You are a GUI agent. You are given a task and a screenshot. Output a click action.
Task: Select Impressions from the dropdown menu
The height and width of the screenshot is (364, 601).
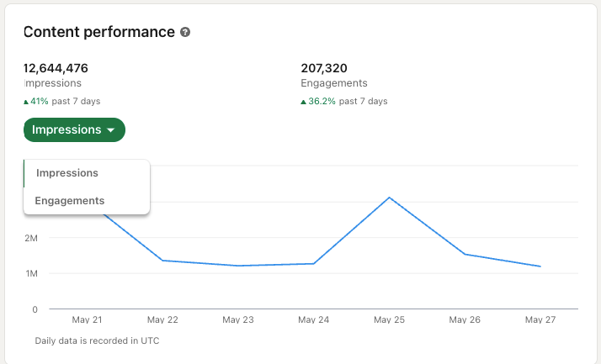tap(67, 173)
